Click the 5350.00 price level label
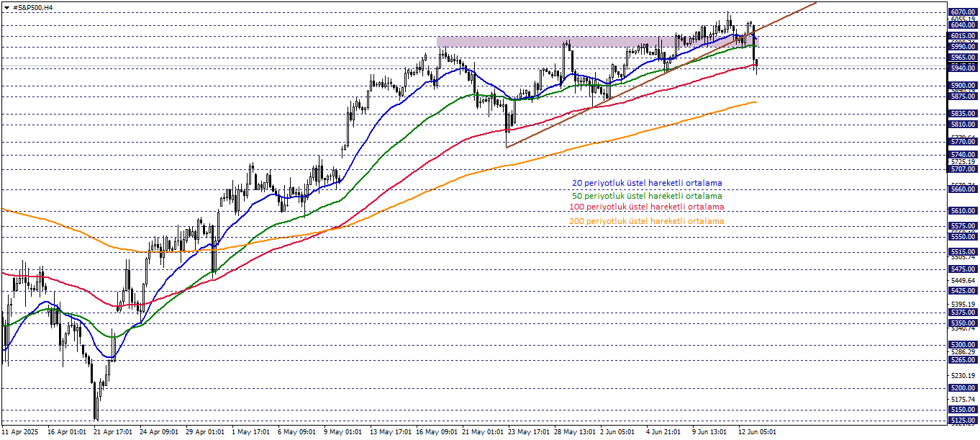 pos(963,323)
